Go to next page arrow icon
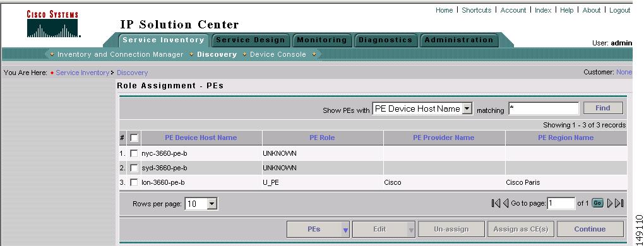Image resolution: width=644 pixels, height=246 pixels. [610, 203]
